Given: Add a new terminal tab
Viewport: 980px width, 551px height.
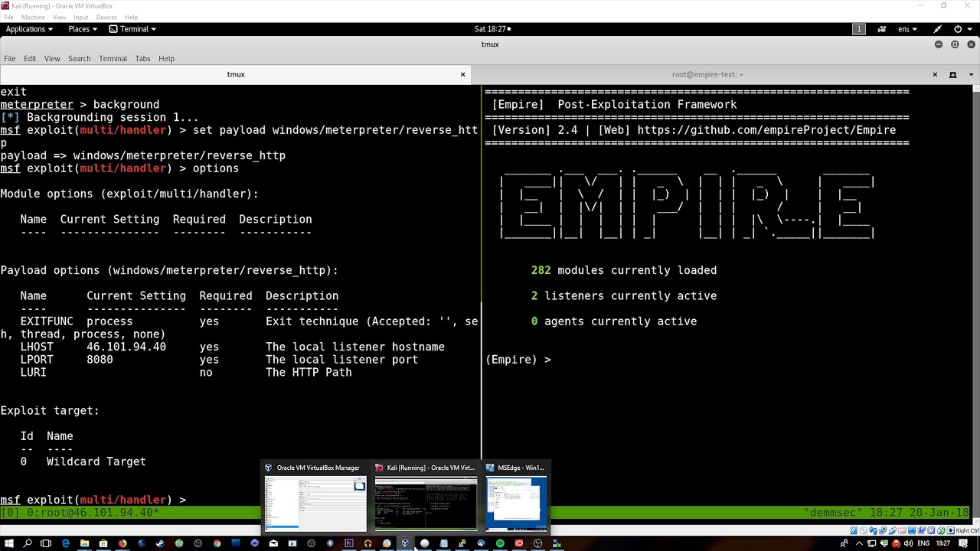Looking at the screenshot, I should click(952, 74).
